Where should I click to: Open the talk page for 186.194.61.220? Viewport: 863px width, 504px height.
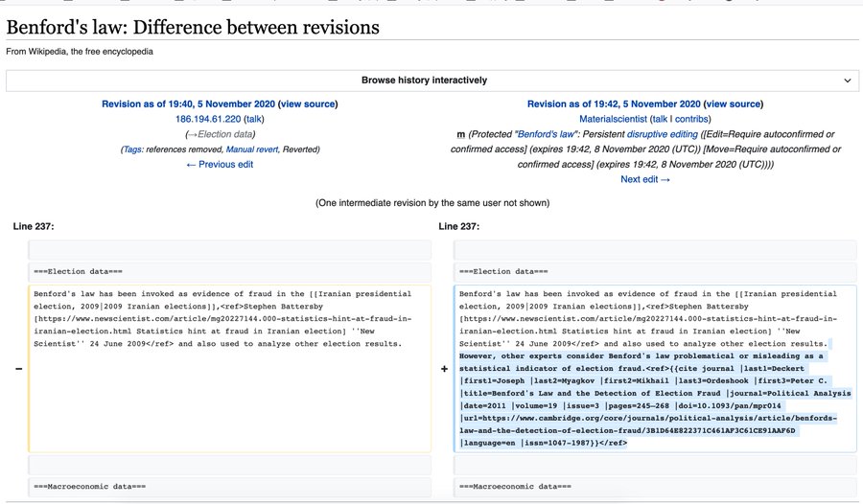255,119
